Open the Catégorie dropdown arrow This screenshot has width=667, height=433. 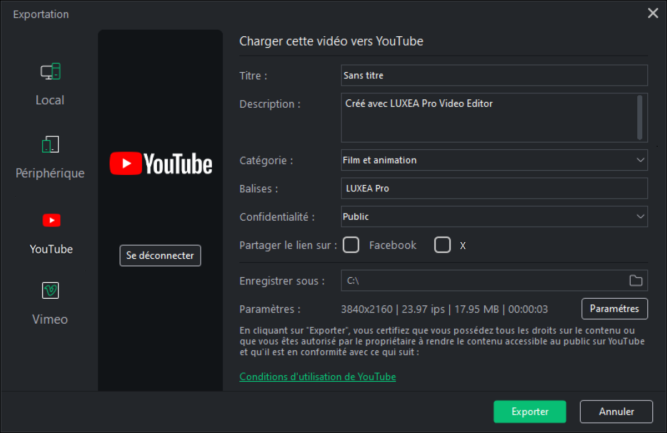tap(640, 160)
